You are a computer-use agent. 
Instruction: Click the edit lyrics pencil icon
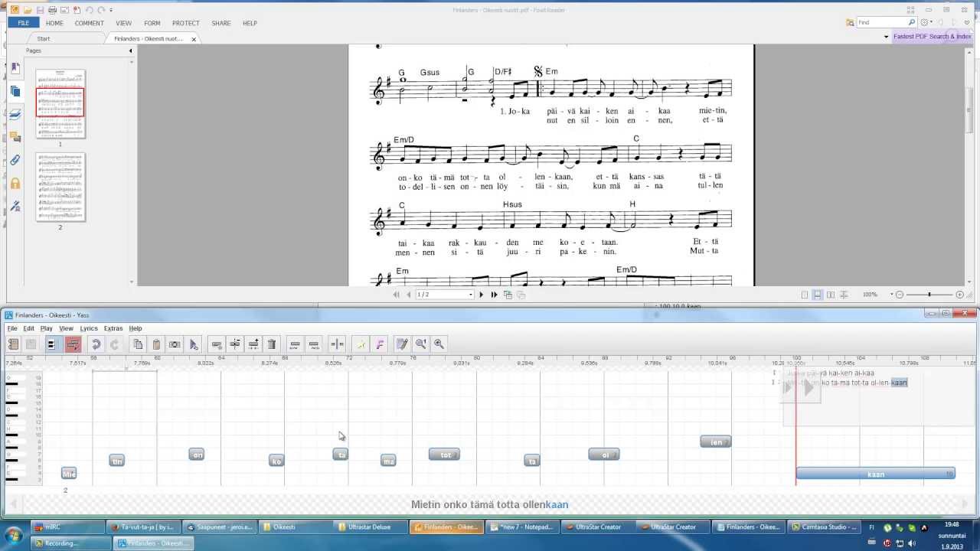402,344
